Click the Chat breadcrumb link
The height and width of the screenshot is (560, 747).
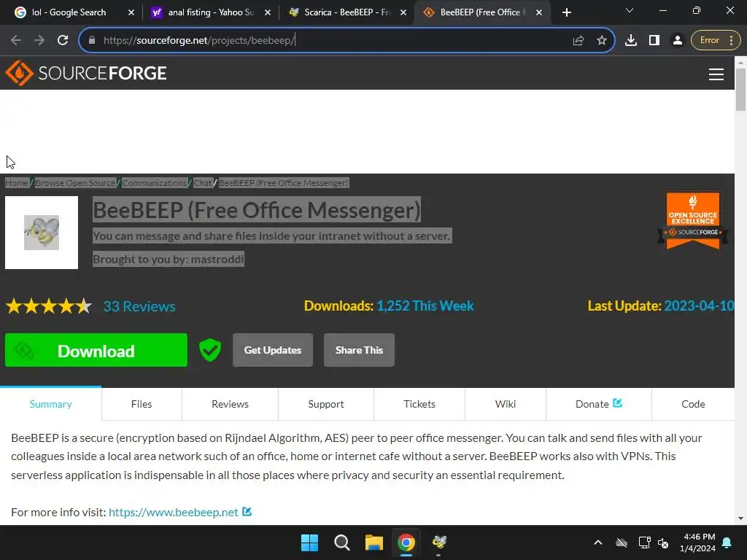pyautogui.click(x=203, y=183)
